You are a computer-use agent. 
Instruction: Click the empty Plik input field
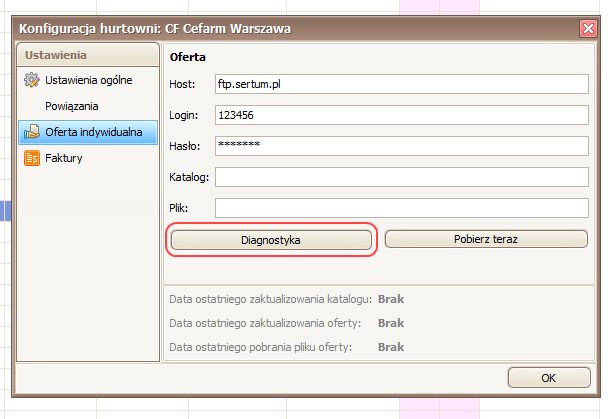pyautogui.click(x=401, y=208)
